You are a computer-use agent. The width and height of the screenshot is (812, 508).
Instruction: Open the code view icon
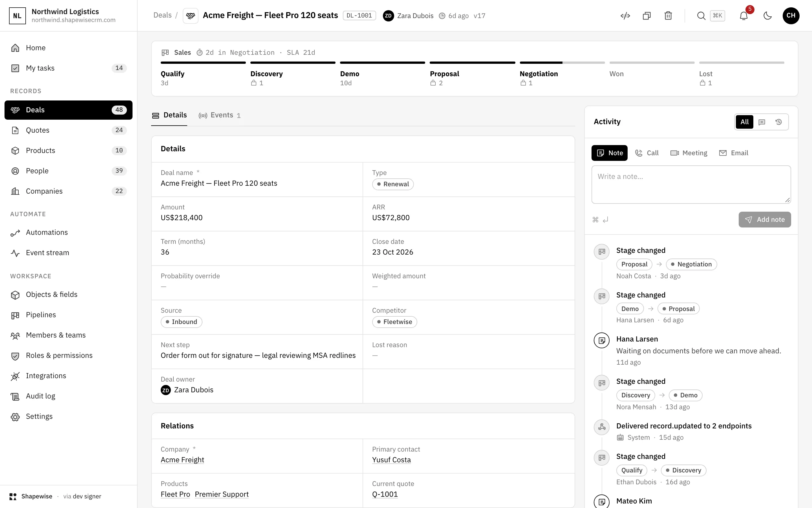[x=625, y=16]
